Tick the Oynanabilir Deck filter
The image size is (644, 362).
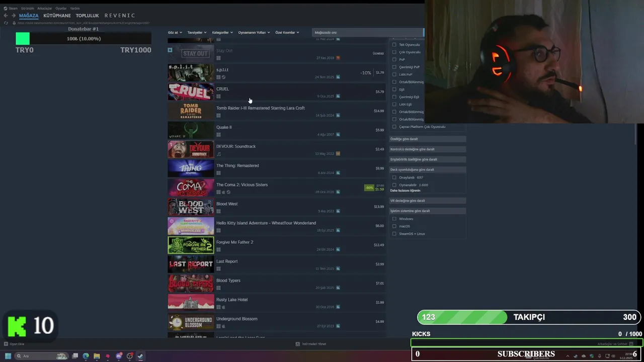(394, 185)
